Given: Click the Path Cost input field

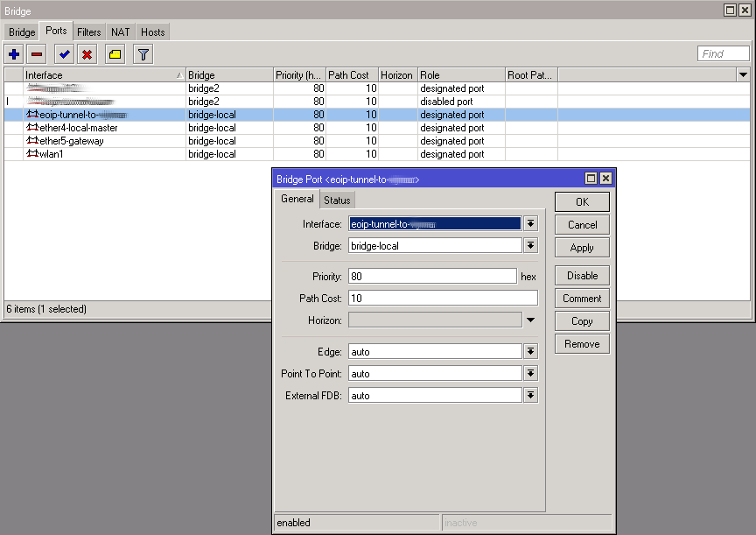Looking at the screenshot, I should click(443, 298).
